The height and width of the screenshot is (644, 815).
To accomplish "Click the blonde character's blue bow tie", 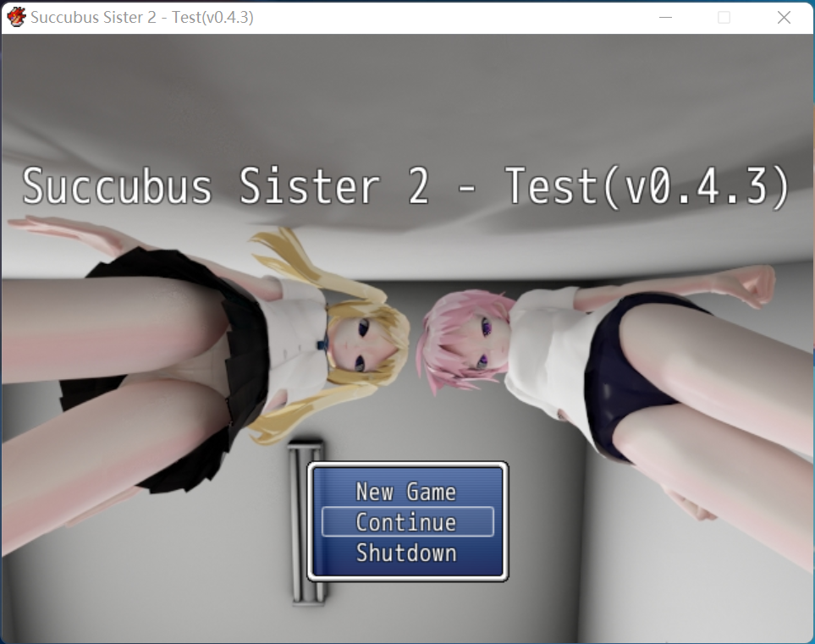I will (322, 343).
